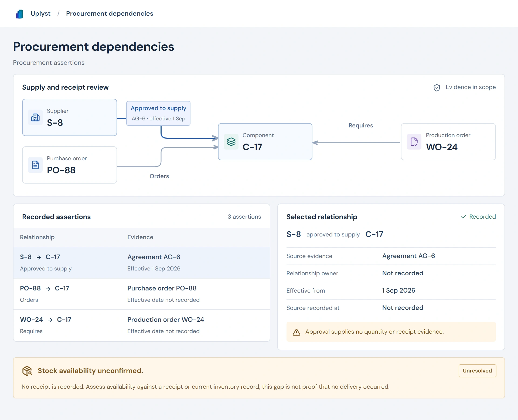This screenshot has width=518, height=420.
Task: Open the Uplyst breadcrumb link
Action: click(40, 13)
